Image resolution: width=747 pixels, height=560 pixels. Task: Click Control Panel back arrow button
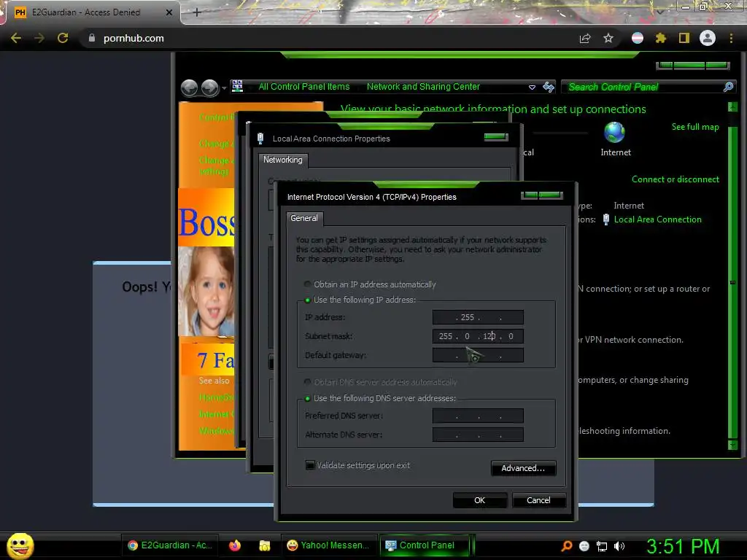click(x=190, y=87)
